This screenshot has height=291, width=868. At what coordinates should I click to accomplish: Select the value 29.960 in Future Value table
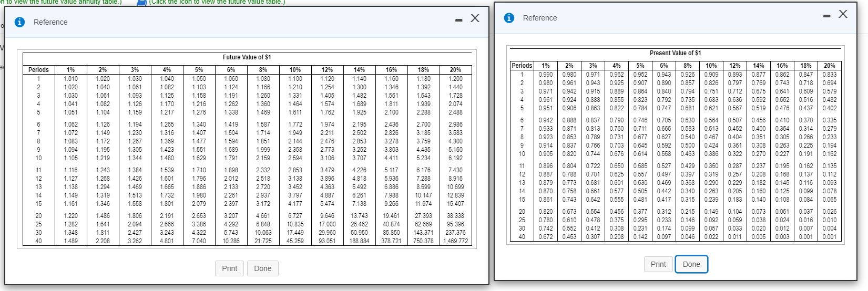(x=327, y=233)
